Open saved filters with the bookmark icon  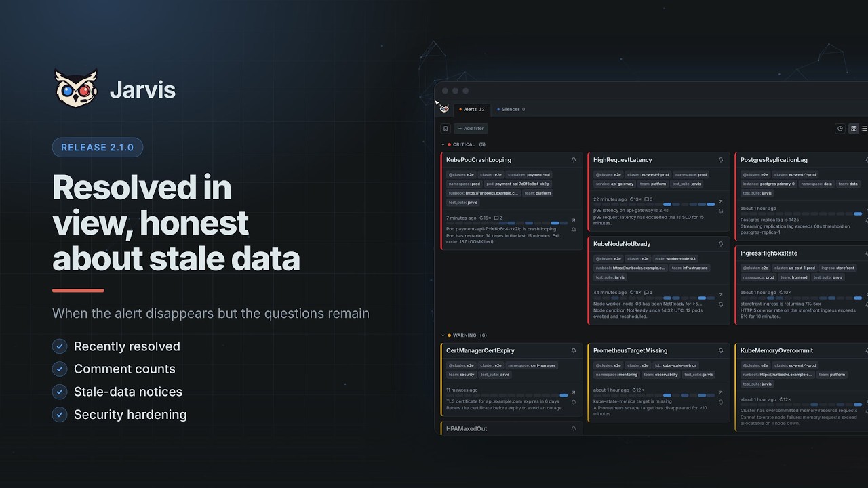(446, 128)
